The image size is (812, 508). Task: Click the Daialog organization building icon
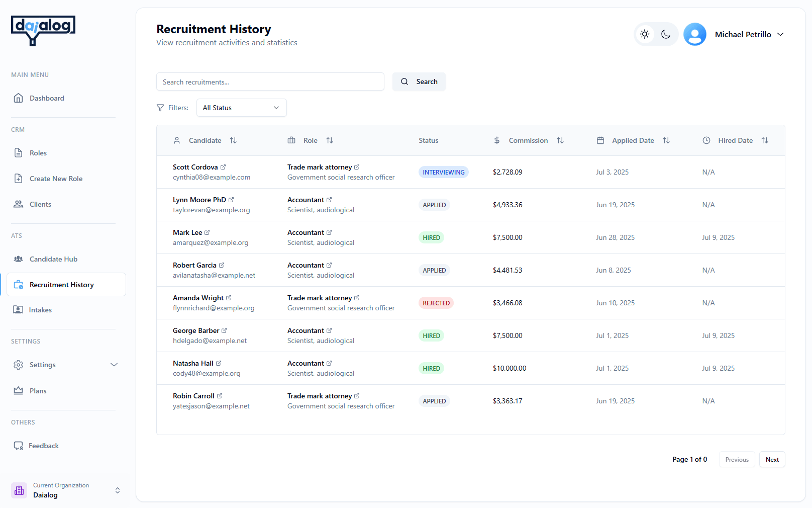19,490
